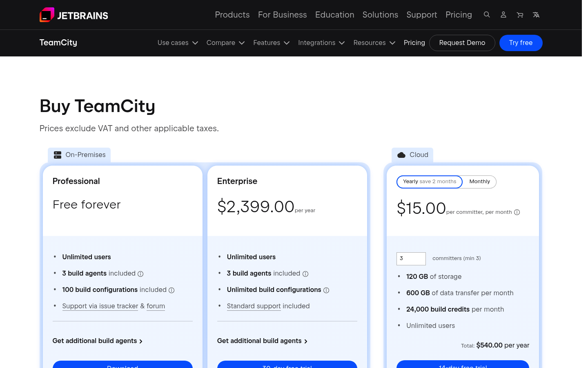This screenshot has height=368, width=588.
Task: Click the 120 GB of storage item
Action: [434, 277]
